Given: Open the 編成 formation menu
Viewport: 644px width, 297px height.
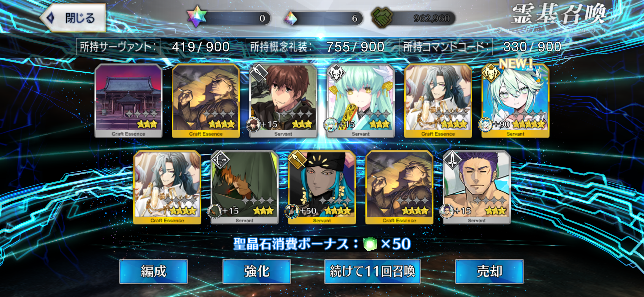Looking at the screenshot, I should (154, 271).
